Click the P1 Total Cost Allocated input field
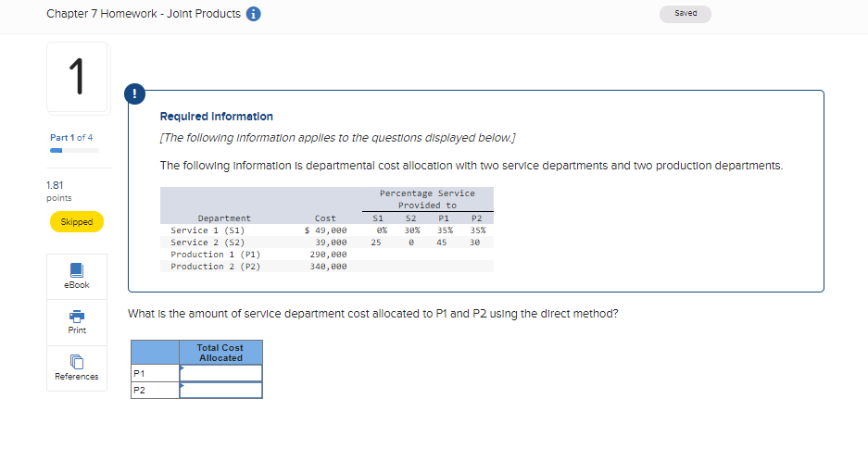 coord(220,373)
